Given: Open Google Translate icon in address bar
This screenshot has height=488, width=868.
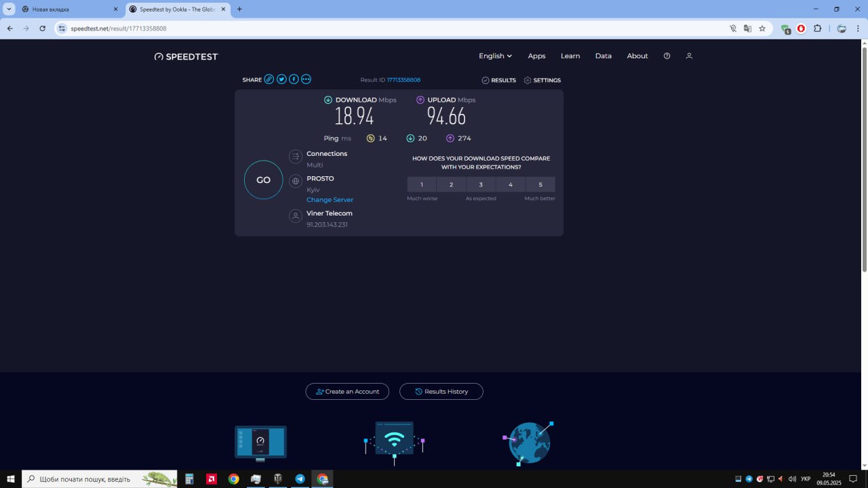Looking at the screenshot, I should coord(747,28).
